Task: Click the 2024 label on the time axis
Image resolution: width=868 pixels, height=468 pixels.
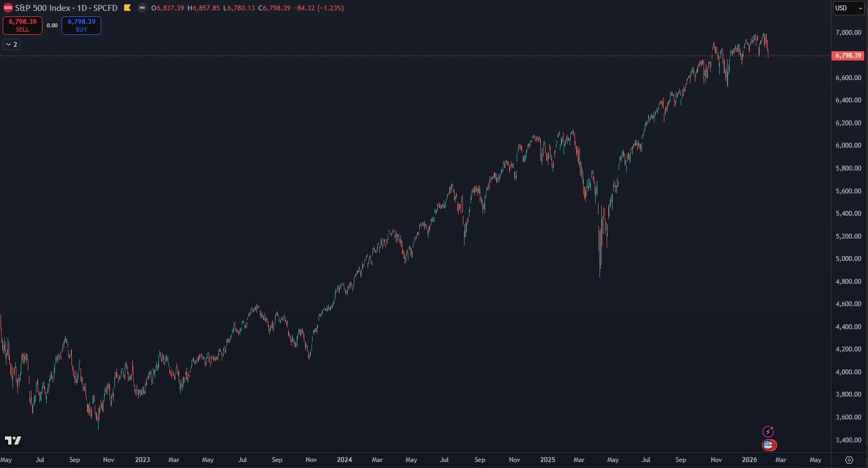Action: click(x=344, y=460)
